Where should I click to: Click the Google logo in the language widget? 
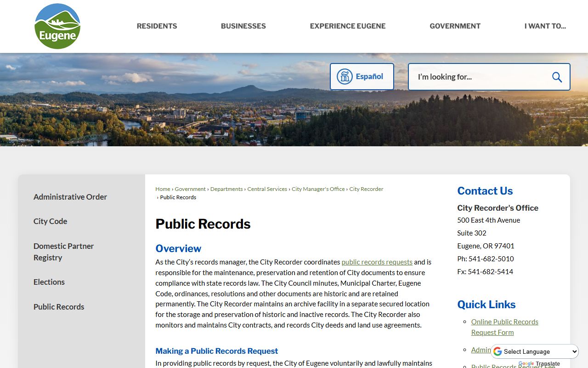click(x=498, y=351)
